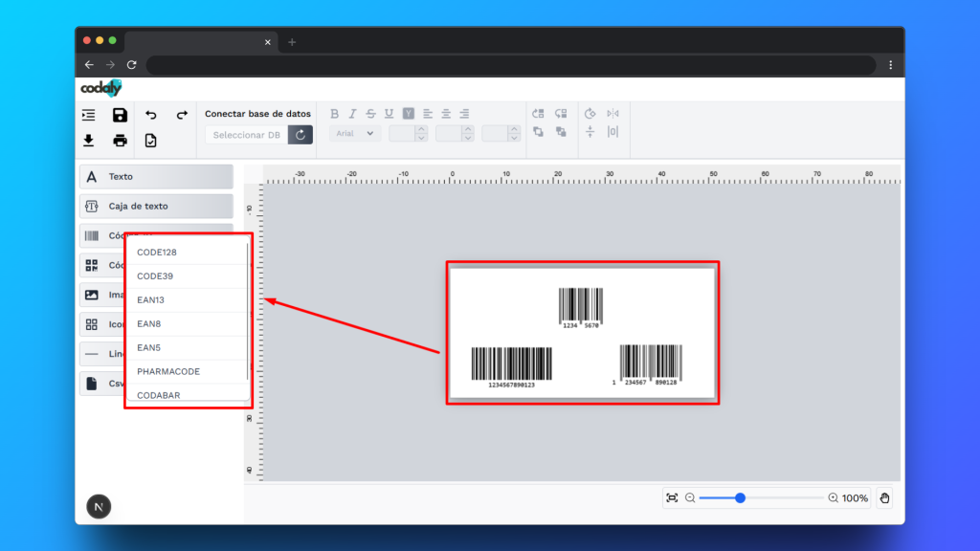Click the horizontal distribute icon
Image resolution: width=980 pixels, height=551 pixels.
[612, 132]
